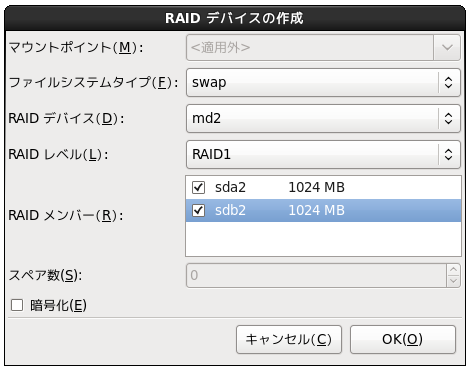This screenshot has height=369, width=469.
Task: Enable the 暗号化(E) encryption checkbox
Action: (17, 305)
